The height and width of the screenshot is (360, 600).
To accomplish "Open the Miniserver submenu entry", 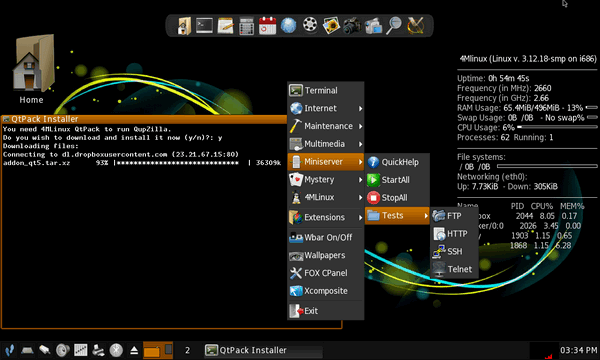I will pyautogui.click(x=325, y=162).
